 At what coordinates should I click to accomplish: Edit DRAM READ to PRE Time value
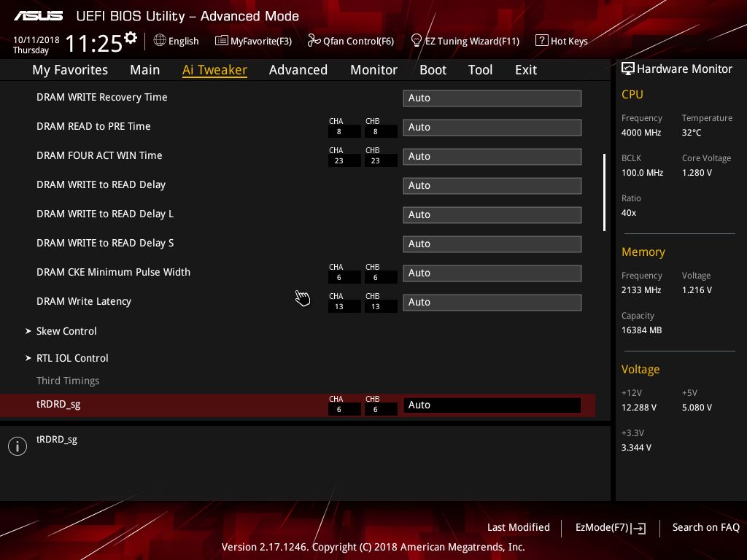(492, 127)
